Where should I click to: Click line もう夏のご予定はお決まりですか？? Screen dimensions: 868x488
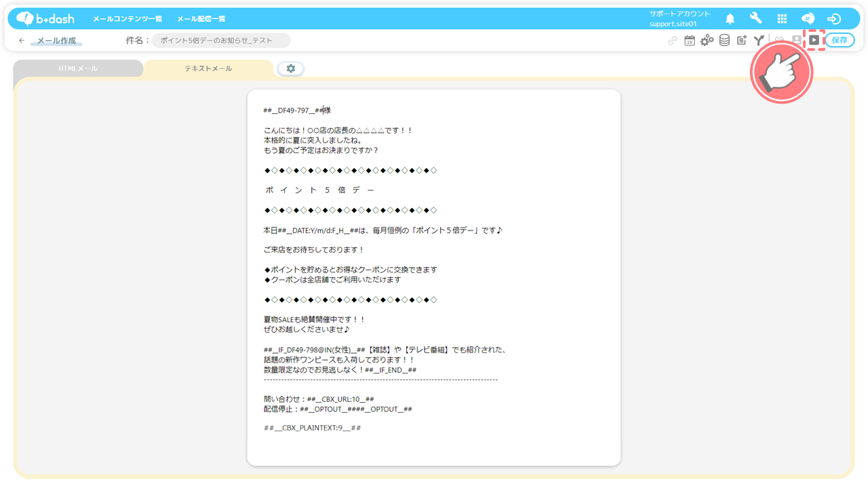pyautogui.click(x=321, y=150)
